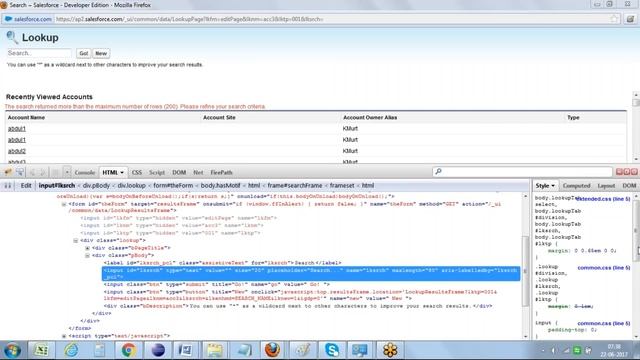This screenshot has height=360, width=640.
Task: Open the Paint taskbar icon
Action: [302, 350]
